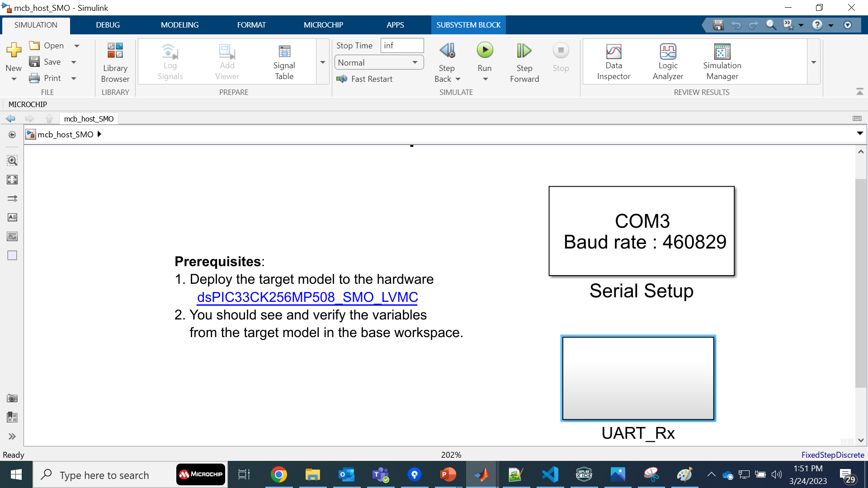Viewport: 868px width, 488px height.
Task: Launch the Logic Analyzer
Action: pyautogui.click(x=668, y=62)
